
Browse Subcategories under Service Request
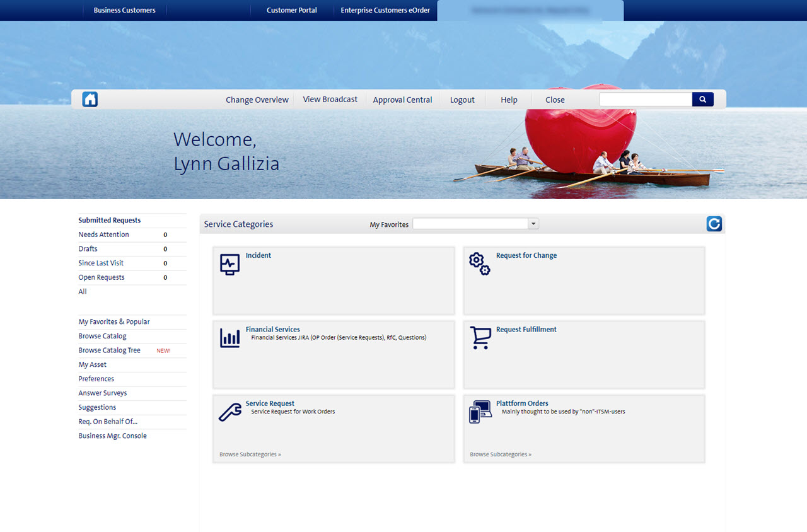(250, 454)
